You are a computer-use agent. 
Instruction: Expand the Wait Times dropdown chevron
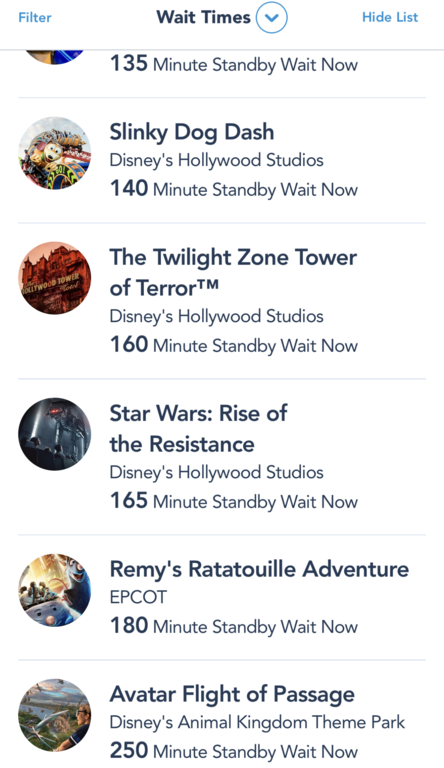(x=271, y=18)
